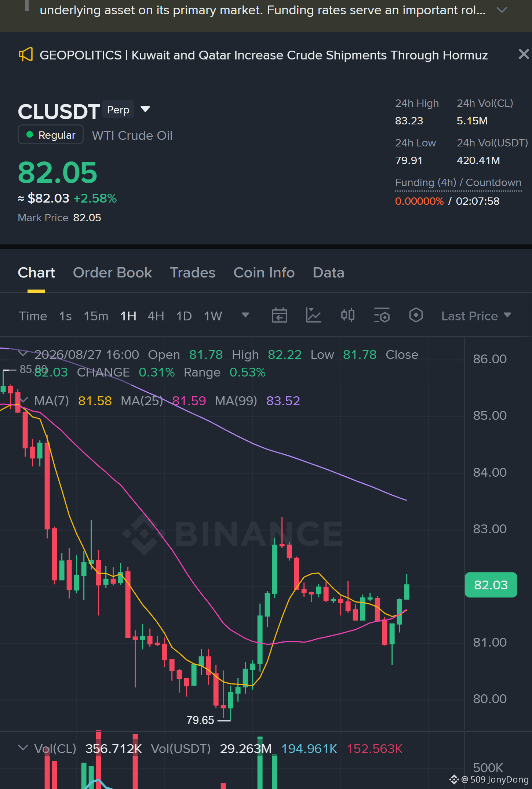Select the 1W chart interval
Viewport: 532px width, 789px height.
[x=213, y=316]
